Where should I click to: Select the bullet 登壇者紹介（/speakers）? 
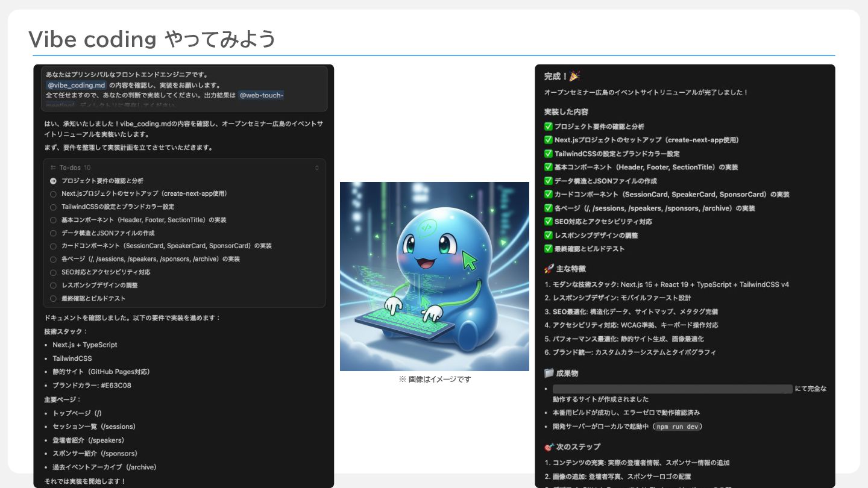tap(89, 440)
